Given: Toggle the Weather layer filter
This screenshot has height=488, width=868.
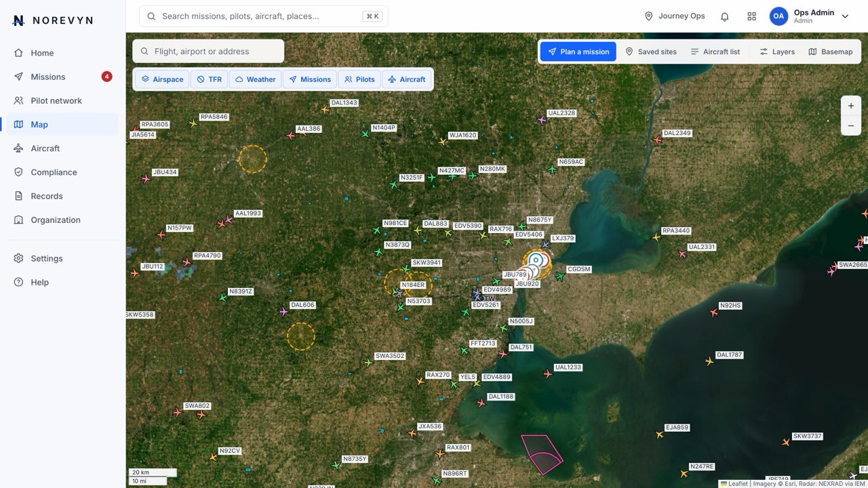Looking at the screenshot, I should coord(255,79).
